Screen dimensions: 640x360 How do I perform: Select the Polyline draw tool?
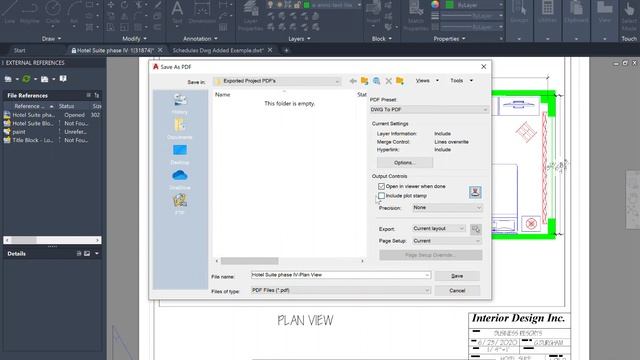(30, 11)
